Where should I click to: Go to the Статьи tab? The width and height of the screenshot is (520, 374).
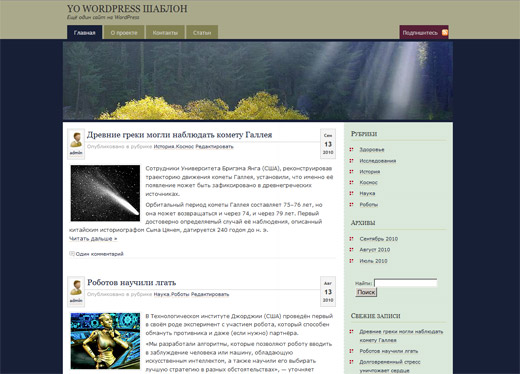[x=202, y=32]
